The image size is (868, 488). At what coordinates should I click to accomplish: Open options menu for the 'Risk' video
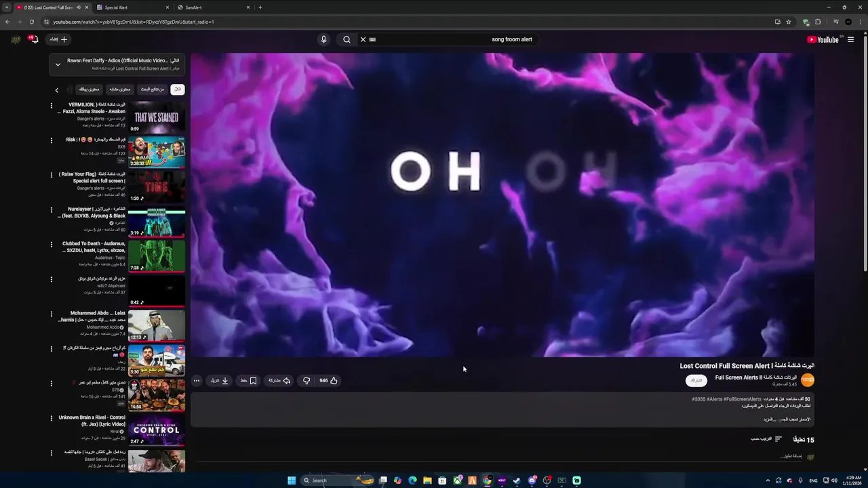click(x=51, y=140)
